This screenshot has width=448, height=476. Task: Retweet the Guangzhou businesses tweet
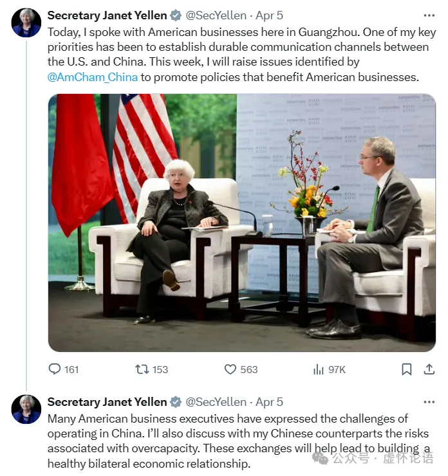pyautogui.click(x=142, y=369)
